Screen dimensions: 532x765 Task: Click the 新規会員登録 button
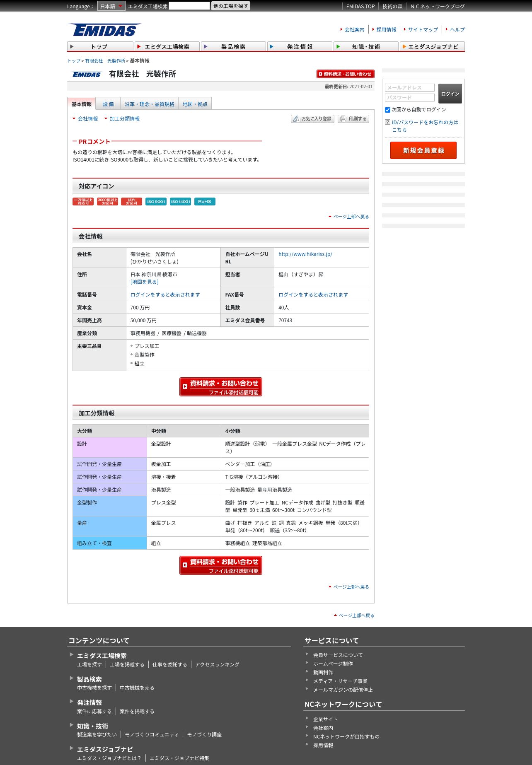tap(423, 150)
